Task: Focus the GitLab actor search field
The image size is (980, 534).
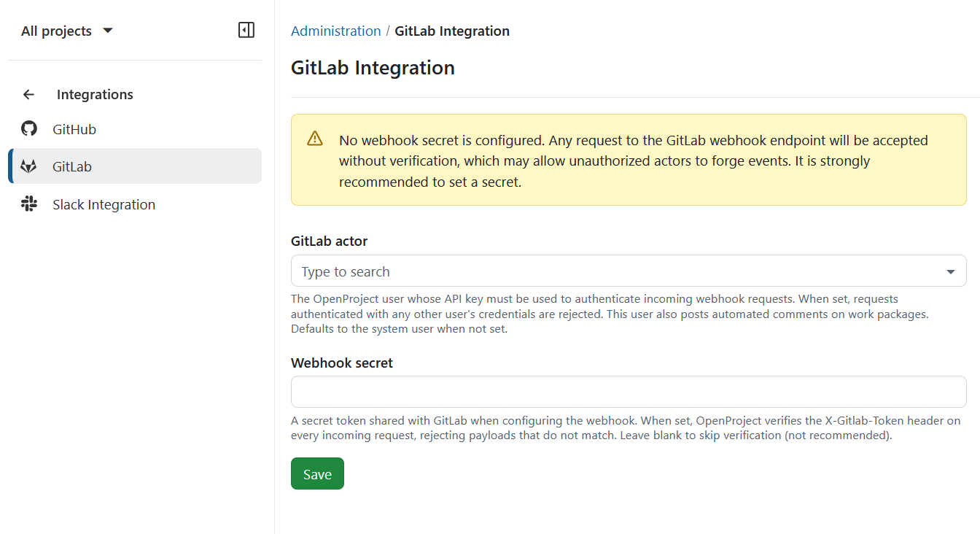Action: 629,271
